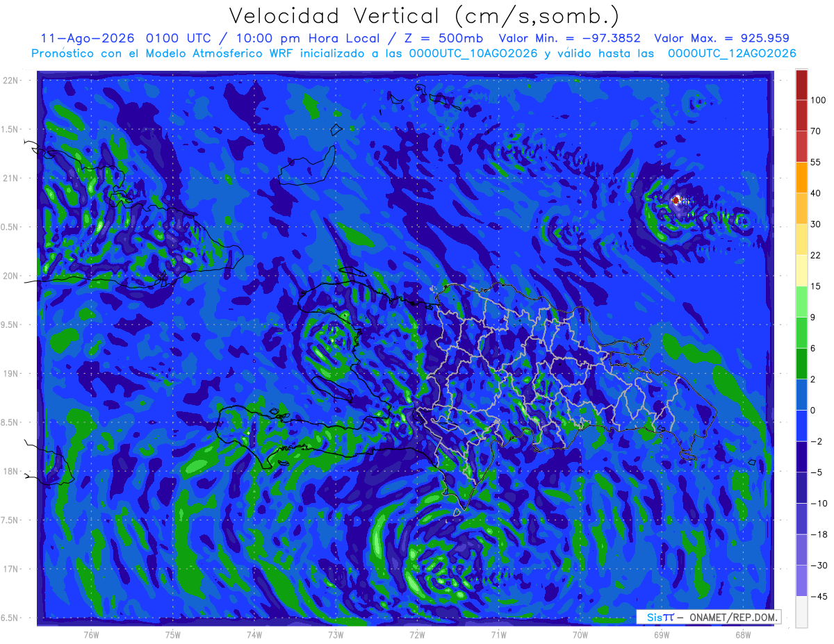
Task: Click the red storm core dot near 69W
Action: 676,200
